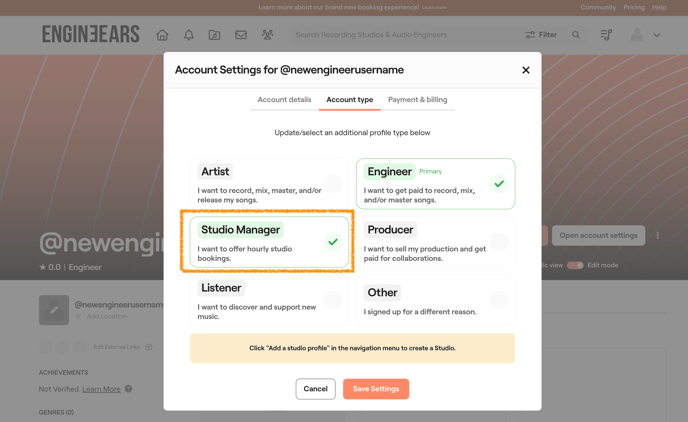Click the home icon in navigation bar

[162, 35]
